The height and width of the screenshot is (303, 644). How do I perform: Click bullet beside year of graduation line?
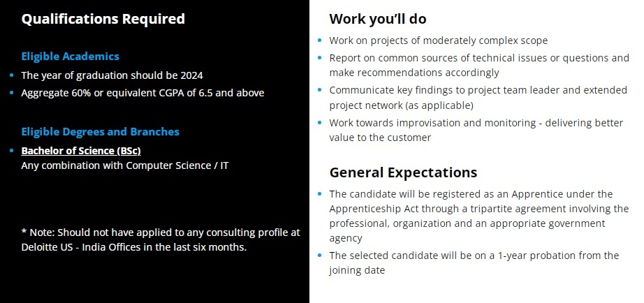point(12,75)
